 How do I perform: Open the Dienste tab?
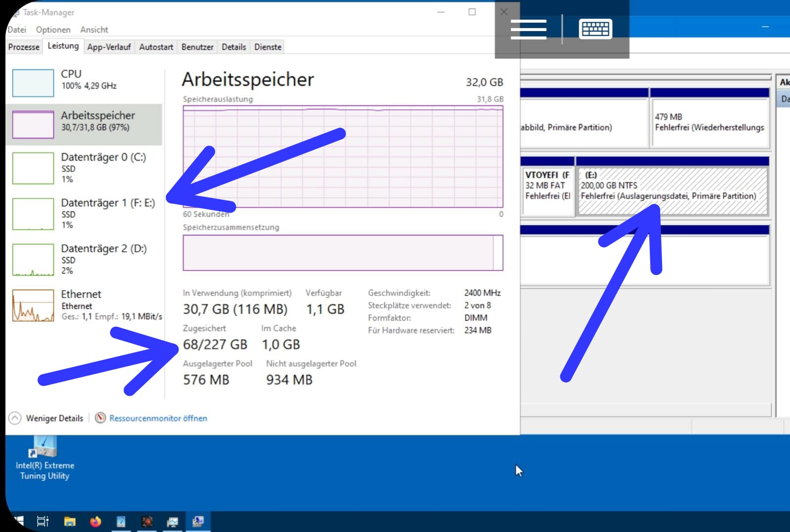268,47
